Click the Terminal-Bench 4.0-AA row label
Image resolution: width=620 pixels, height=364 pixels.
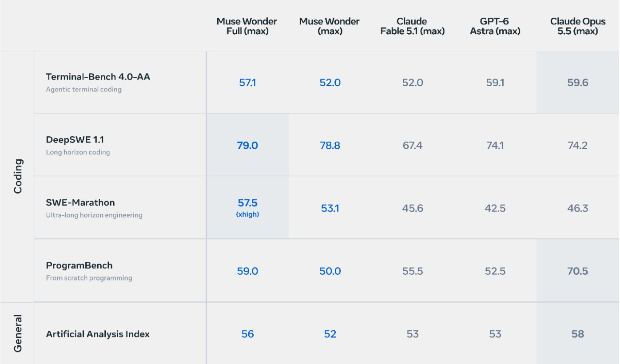98,77
